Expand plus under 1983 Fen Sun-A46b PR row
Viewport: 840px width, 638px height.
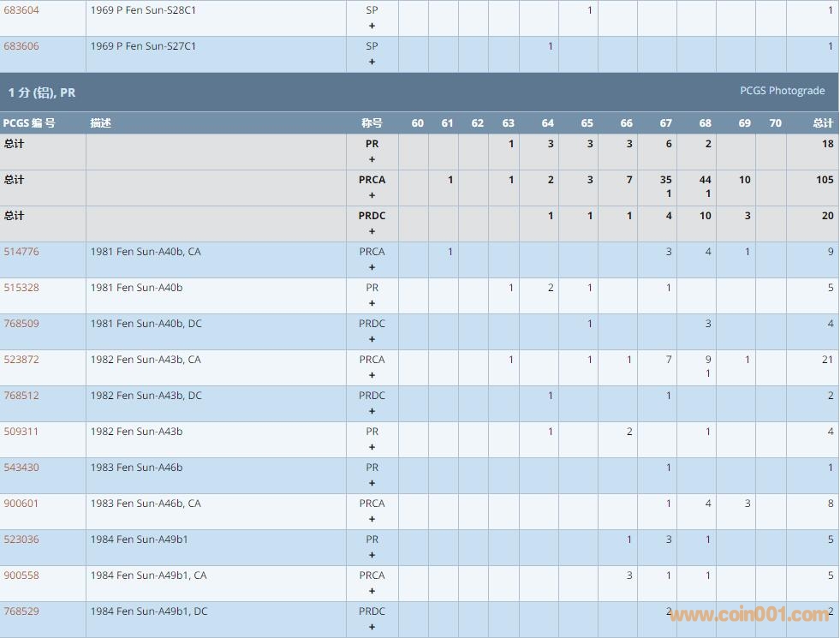pos(372,483)
